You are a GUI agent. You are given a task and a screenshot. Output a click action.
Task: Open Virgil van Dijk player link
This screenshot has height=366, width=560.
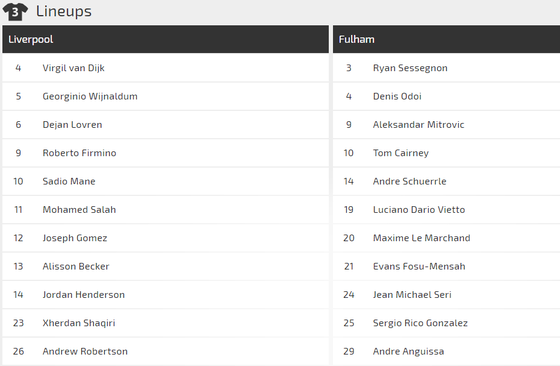pos(74,68)
